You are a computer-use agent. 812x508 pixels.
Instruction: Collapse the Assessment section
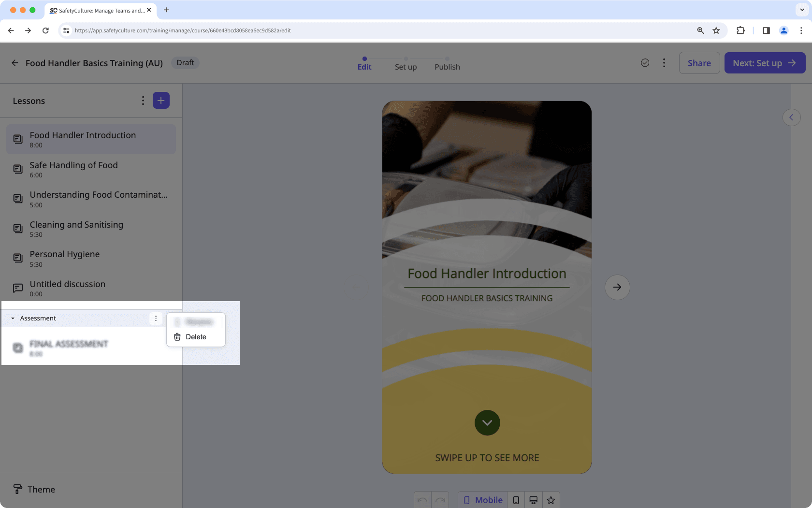(x=13, y=318)
